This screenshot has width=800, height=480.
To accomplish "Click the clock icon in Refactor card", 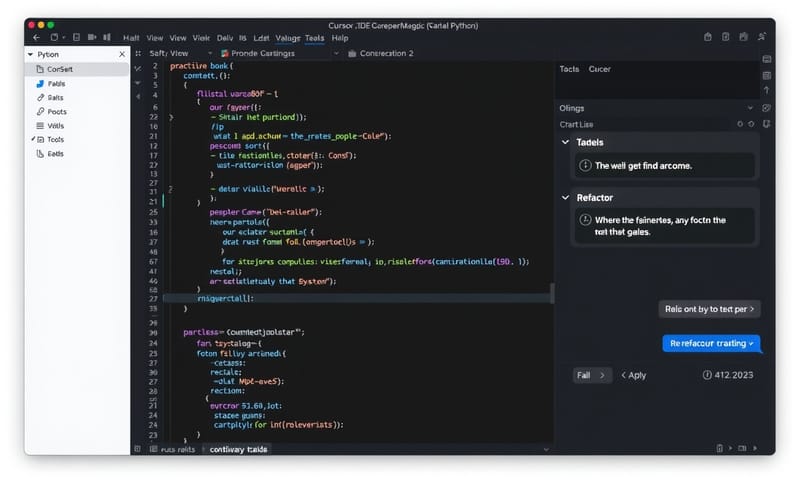I will click(585, 220).
